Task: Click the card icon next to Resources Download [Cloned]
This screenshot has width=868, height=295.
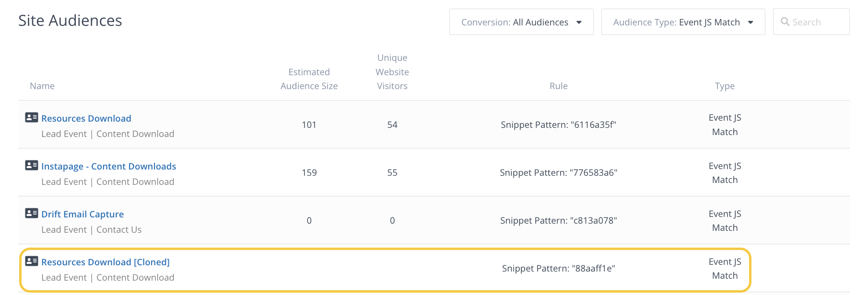Action: click(x=32, y=261)
